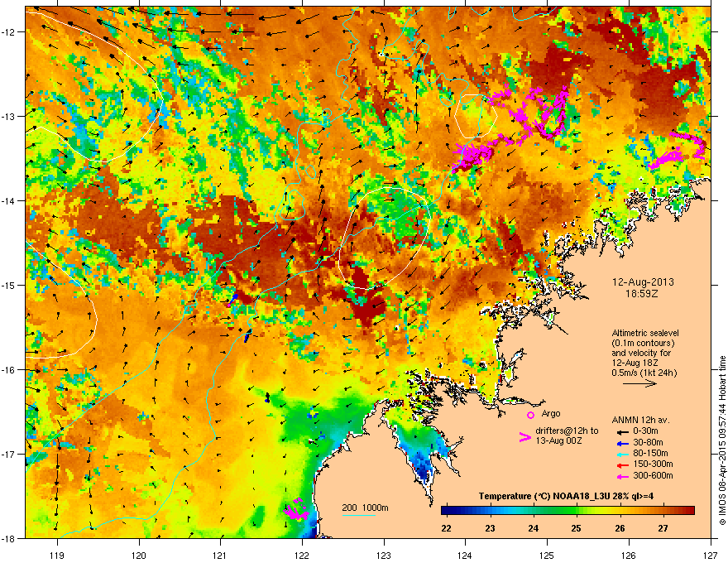Click the longitude axis label 123
This screenshot has height=563, width=728.
(384, 555)
